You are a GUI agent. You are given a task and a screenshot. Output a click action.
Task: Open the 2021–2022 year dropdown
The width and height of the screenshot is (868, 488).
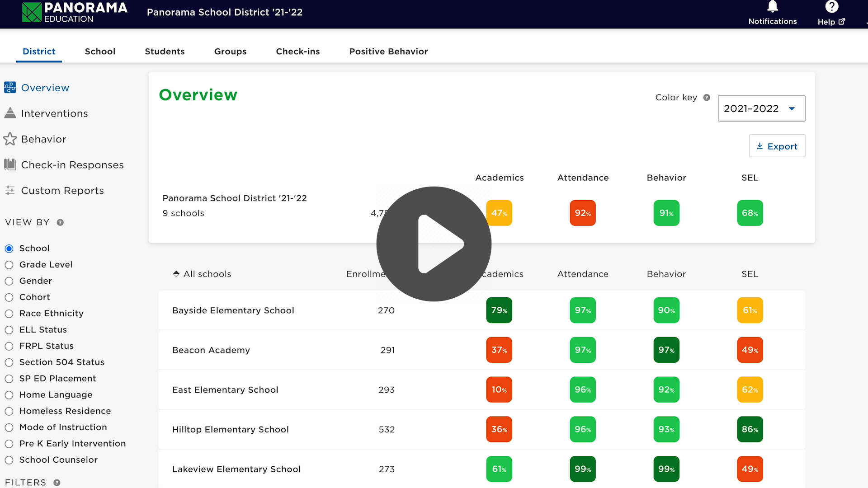pos(761,108)
